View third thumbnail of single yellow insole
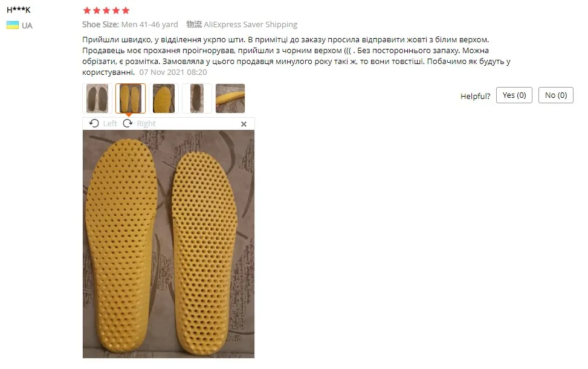Screen dimensions: 588x369 pyautogui.click(x=164, y=98)
